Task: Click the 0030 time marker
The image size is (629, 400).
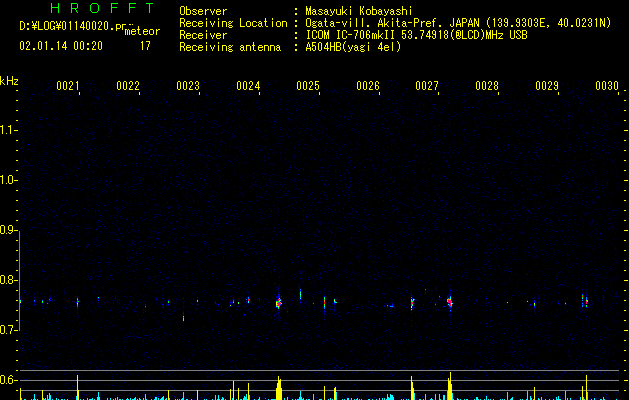Action: point(607,86)
